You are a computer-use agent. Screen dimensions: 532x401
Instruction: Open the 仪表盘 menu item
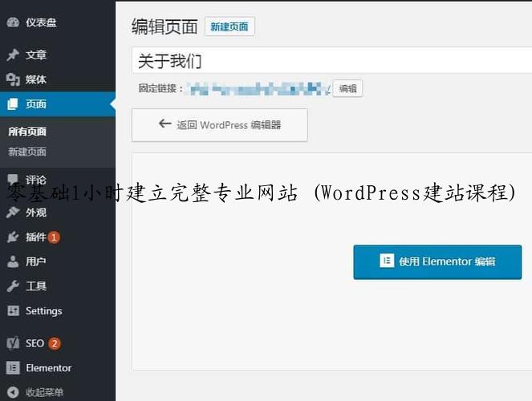pyautogui.click(x=58, y=22)
